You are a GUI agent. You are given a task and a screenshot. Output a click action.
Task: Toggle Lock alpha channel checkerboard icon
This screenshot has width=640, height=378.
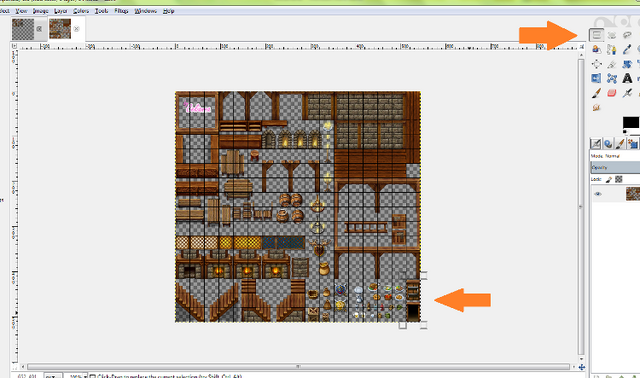pos(619,179)
